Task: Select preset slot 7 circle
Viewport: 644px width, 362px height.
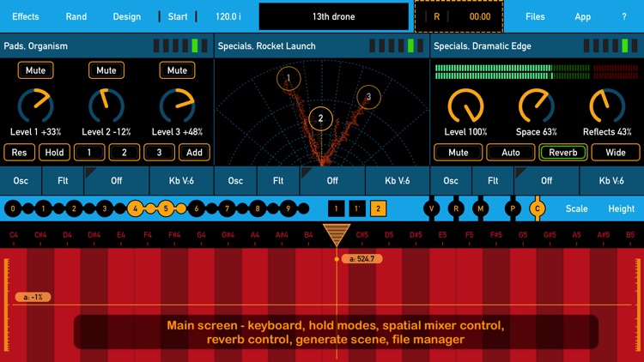Action: [227, 208]
